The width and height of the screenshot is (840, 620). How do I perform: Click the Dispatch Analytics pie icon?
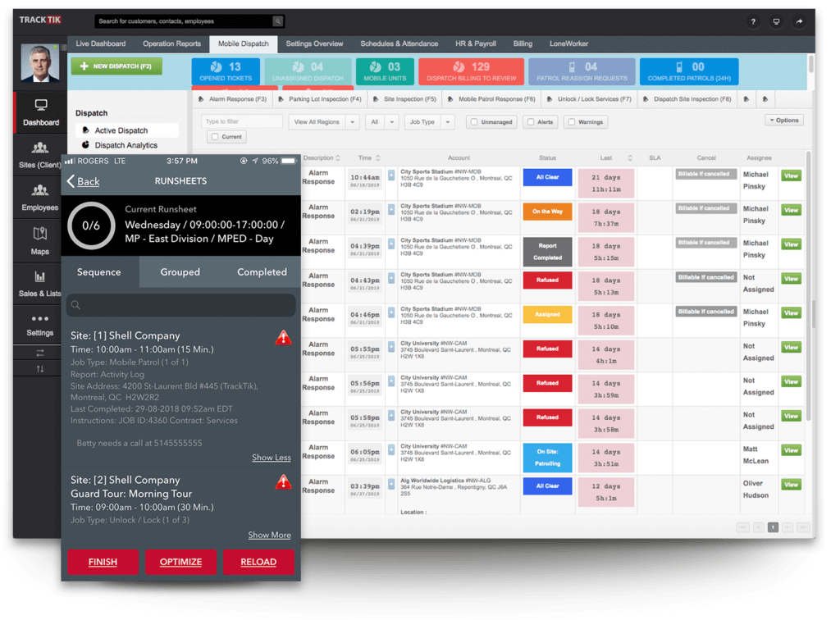point(85,144)
